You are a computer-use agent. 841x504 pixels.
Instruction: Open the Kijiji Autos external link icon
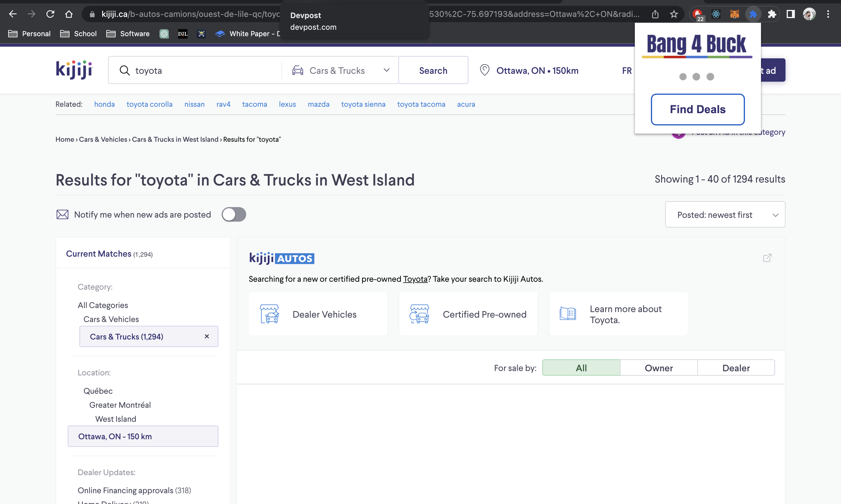click(767, 258)
